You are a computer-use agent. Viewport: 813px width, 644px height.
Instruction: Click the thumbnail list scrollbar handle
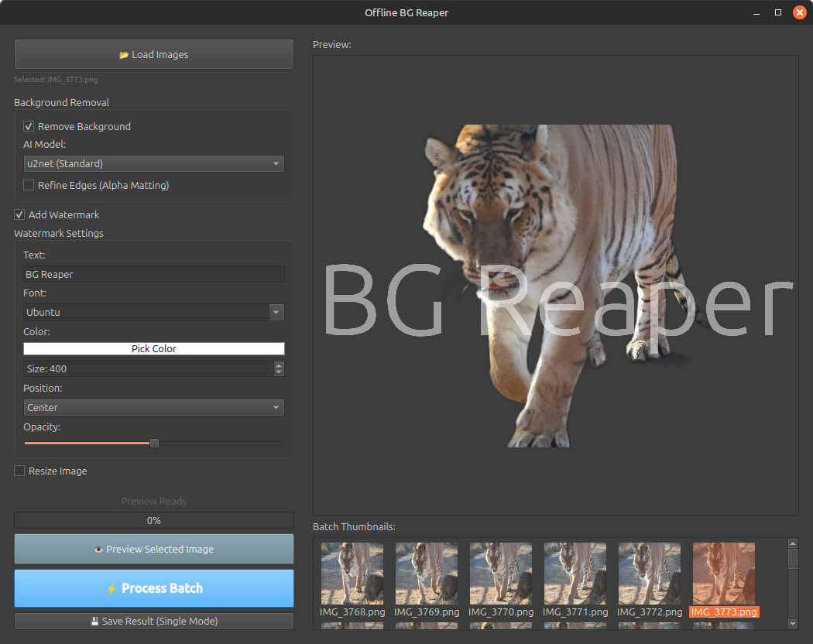coord(793,559)
